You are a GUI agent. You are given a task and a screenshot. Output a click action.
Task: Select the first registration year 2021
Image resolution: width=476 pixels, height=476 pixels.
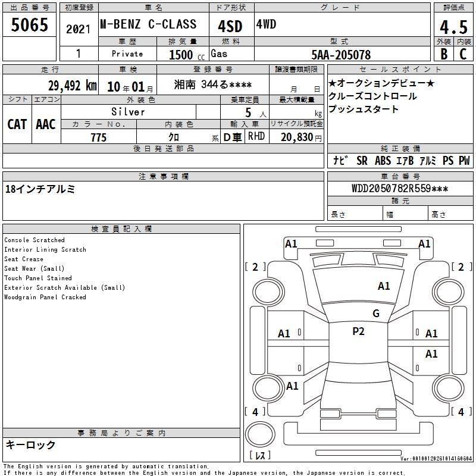79,29
